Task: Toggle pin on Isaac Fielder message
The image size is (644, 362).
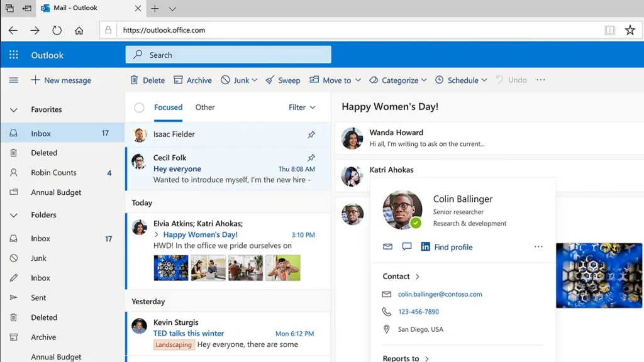Action: coord(311,134)
